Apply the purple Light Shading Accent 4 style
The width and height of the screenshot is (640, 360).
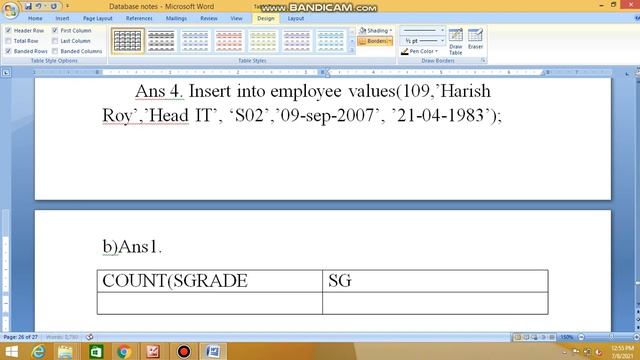click(297, 41)
